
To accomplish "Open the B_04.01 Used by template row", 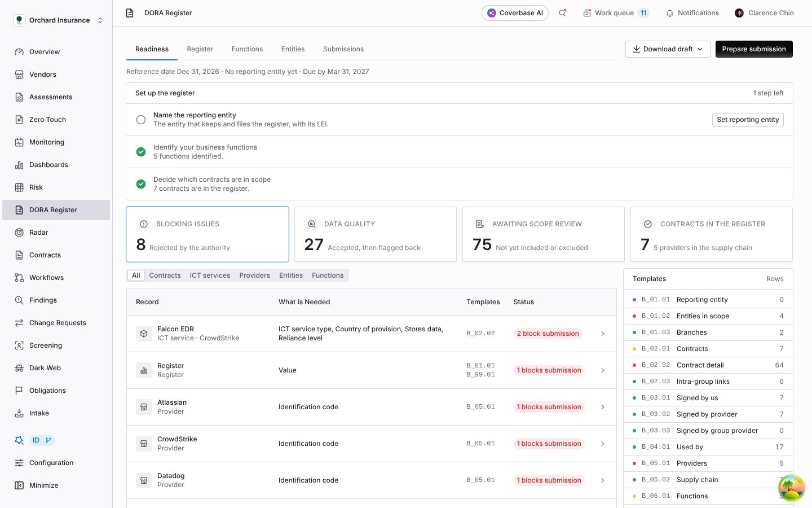I will (708, 447).
